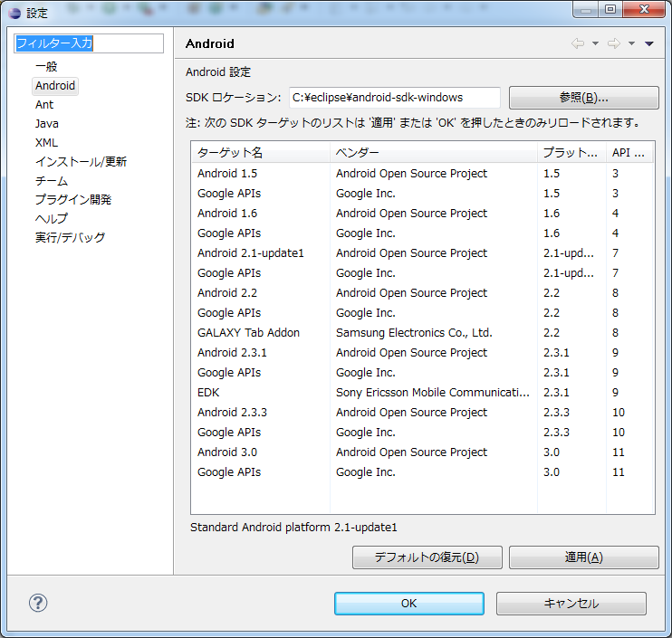Click the キャンセル button

571,604
